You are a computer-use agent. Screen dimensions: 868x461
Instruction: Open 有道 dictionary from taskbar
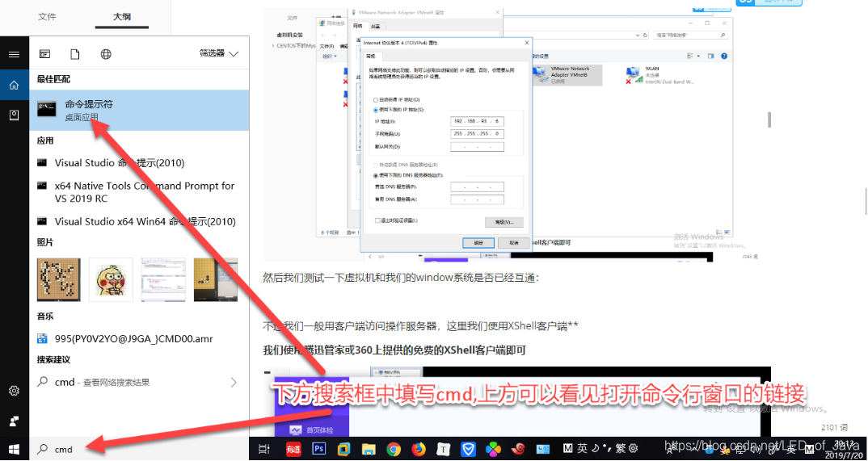pyautogui.click(x=293, y=450)
